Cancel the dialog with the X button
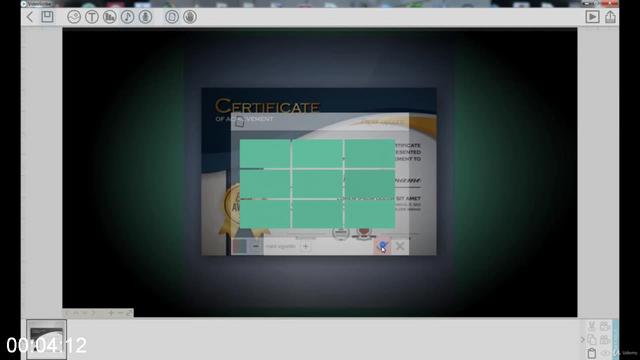This screenshot has width=640, height=360. tap(400, 246)
